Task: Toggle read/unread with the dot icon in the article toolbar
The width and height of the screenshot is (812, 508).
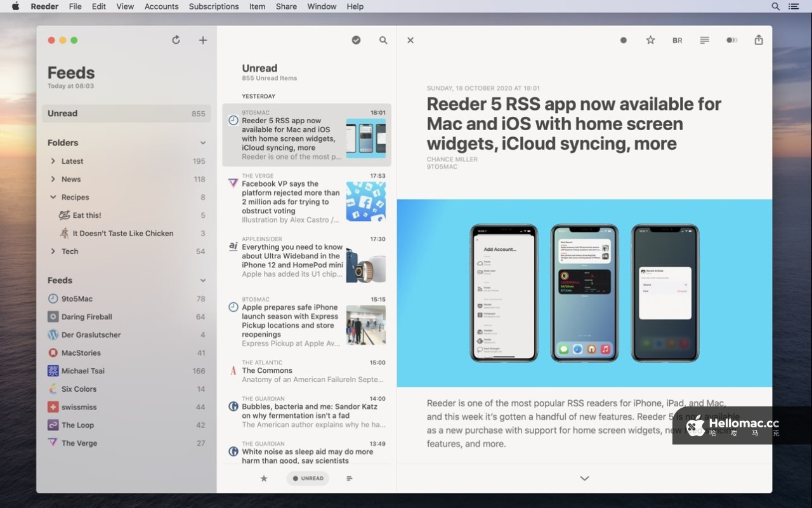Action: click(x=624, y=40)
